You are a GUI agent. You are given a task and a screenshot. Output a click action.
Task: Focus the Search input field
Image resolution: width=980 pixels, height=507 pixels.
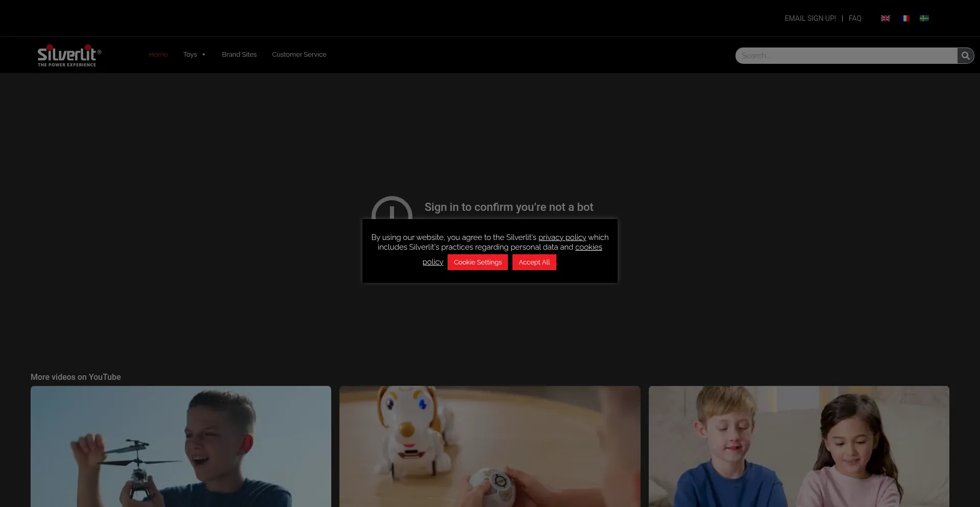click(846, 56)
